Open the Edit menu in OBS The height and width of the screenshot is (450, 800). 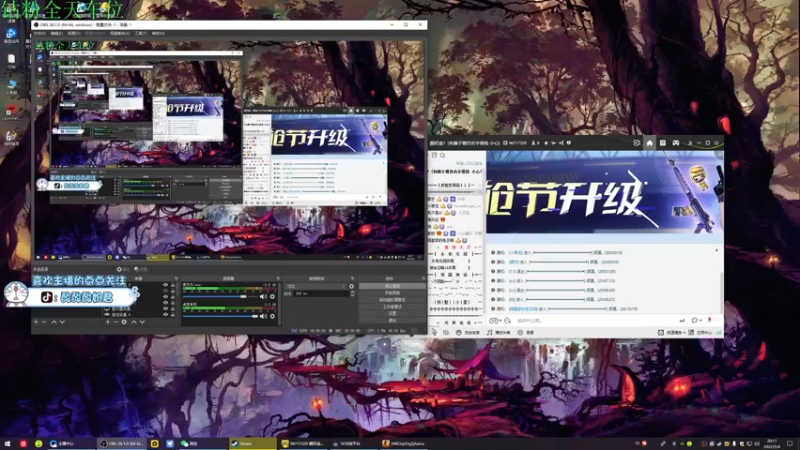click(x=57, y=33)
